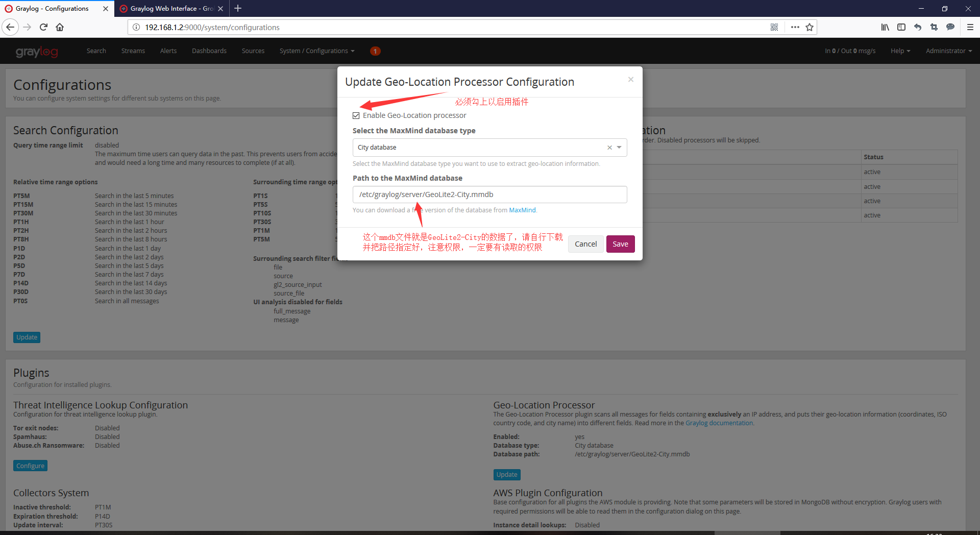
Task: Close the Graylog Configurations tab
Action: coord(106,9)
